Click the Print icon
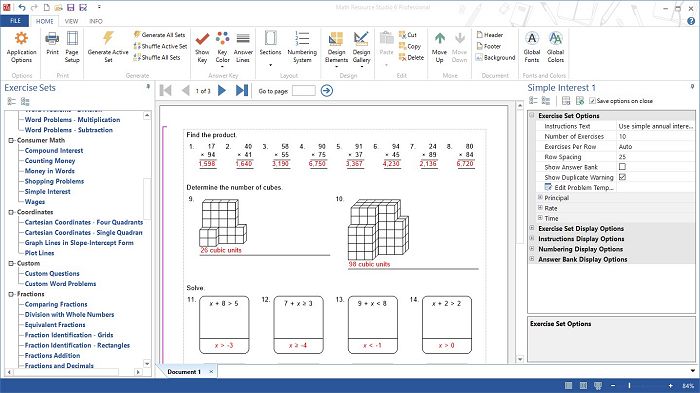Screen dimensions: 700x393 [52, 43]
